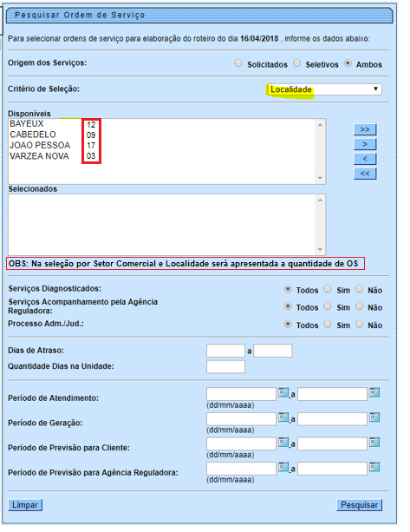Focus the Período de Geração start date field
The height and width of the screenshot is (532, 410).
(241, 419)
